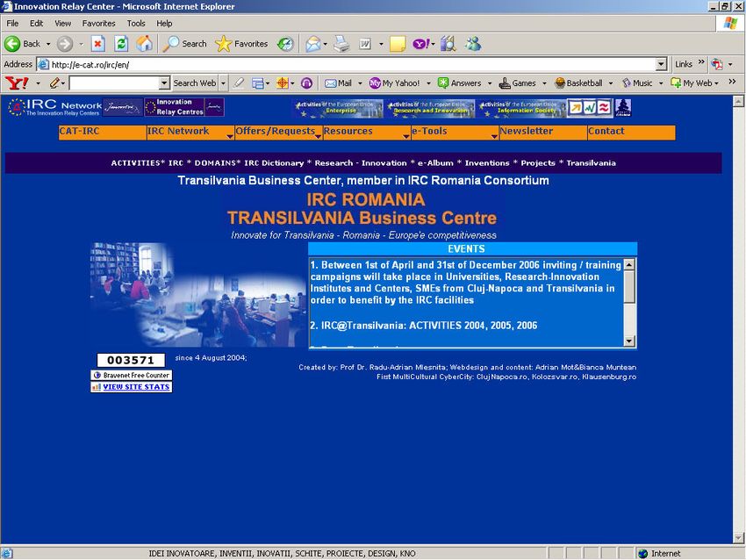Open the Edit menu
746x560 pixels.
click(36, 24)
